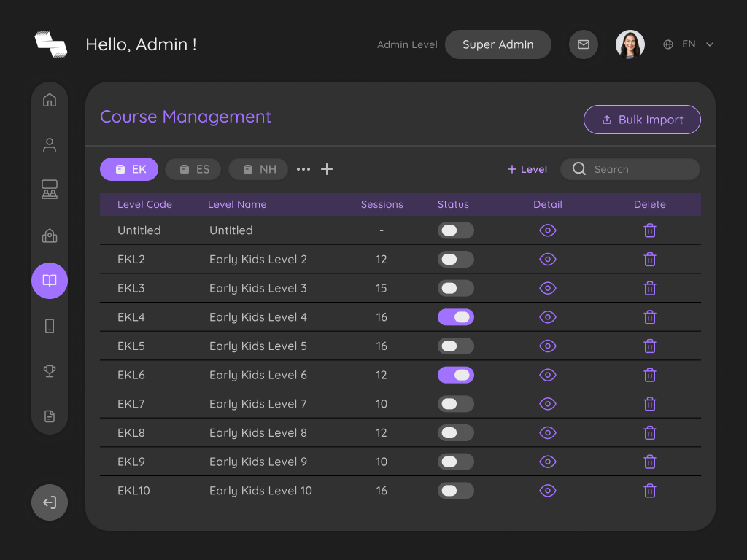Open the document reports sidebar icon
This screenshot has height=560, width=747.
tap(50, 416)
